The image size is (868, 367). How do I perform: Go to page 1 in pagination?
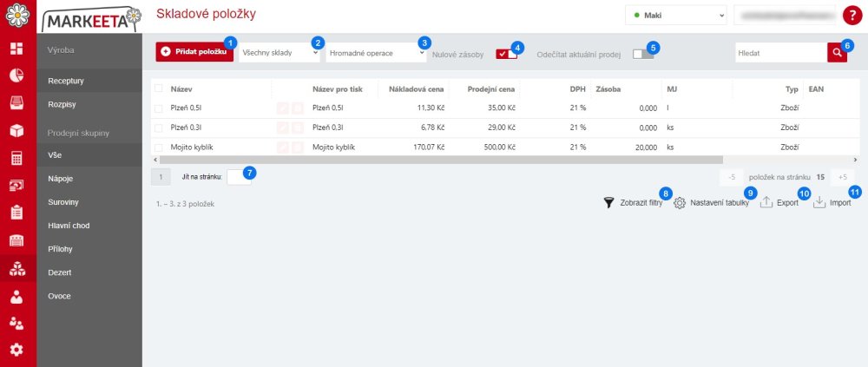161,177
